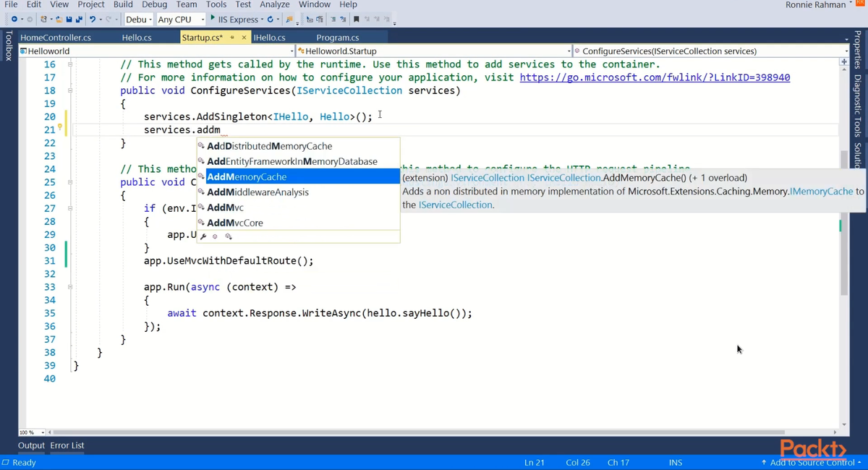The width and height of the screenshot is (868, 470).
Task: Open the Helloworld.Startup type navigation dropdown
Action: tap(434, 51)
